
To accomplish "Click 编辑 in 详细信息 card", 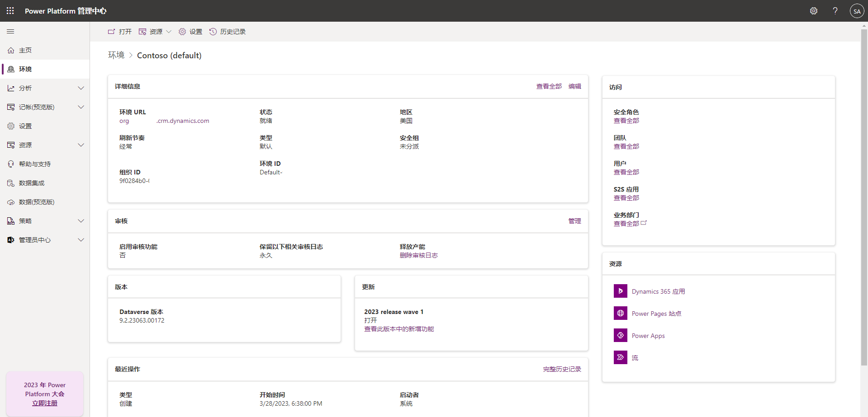I will coord(575,86).
